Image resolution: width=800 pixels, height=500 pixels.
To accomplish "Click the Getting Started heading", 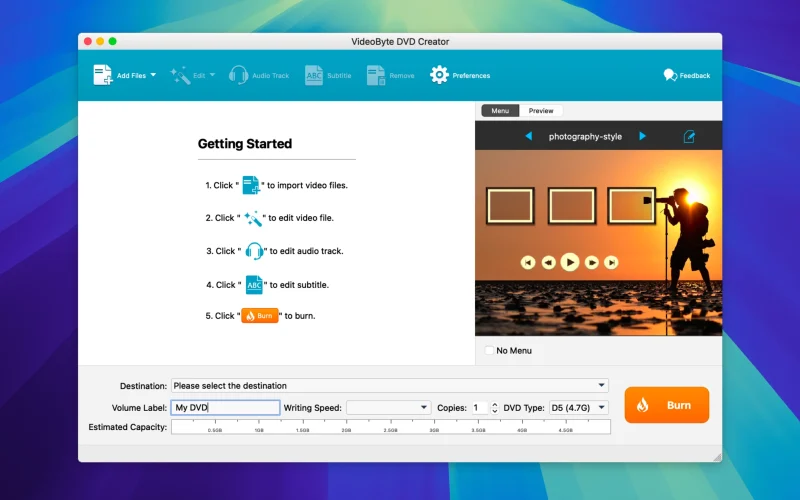I will 245,144.
